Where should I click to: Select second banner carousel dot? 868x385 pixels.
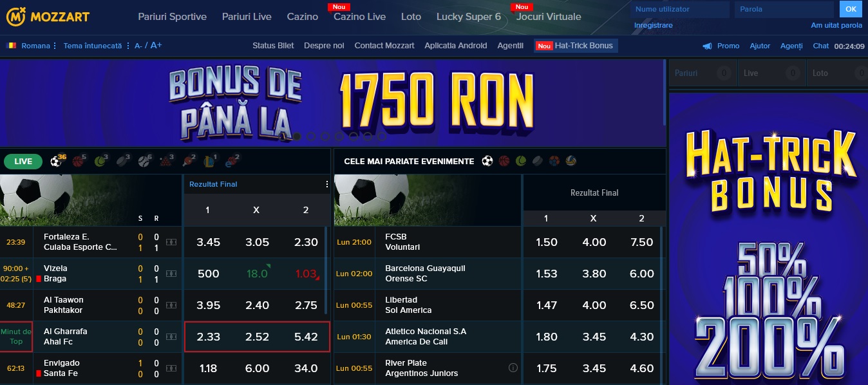click(x=312, y=136)
